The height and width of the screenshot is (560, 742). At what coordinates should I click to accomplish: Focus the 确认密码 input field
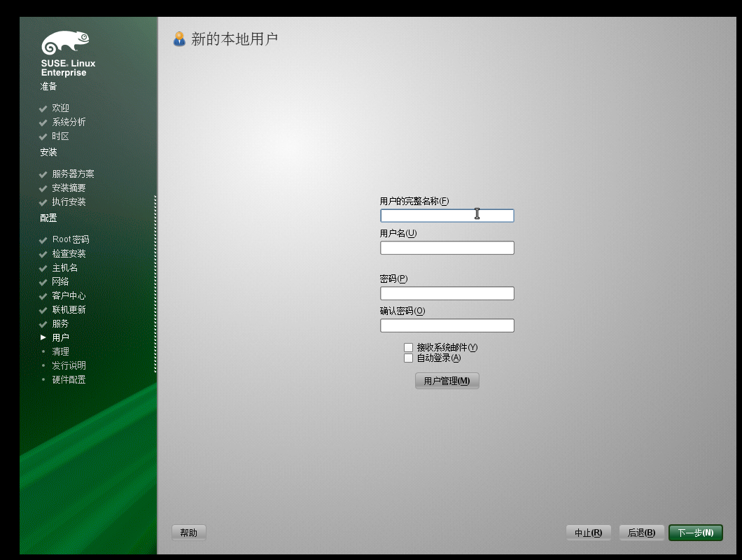point(447,325)
